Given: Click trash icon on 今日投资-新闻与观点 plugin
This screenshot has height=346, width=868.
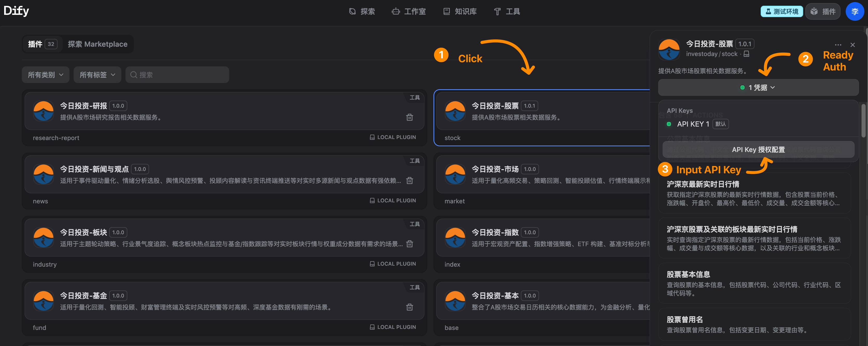Looking at the screenshot, I should coord(409,181).
